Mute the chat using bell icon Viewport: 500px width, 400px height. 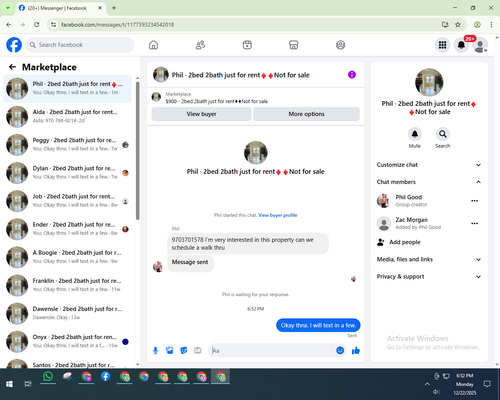[x=415, y=134]
